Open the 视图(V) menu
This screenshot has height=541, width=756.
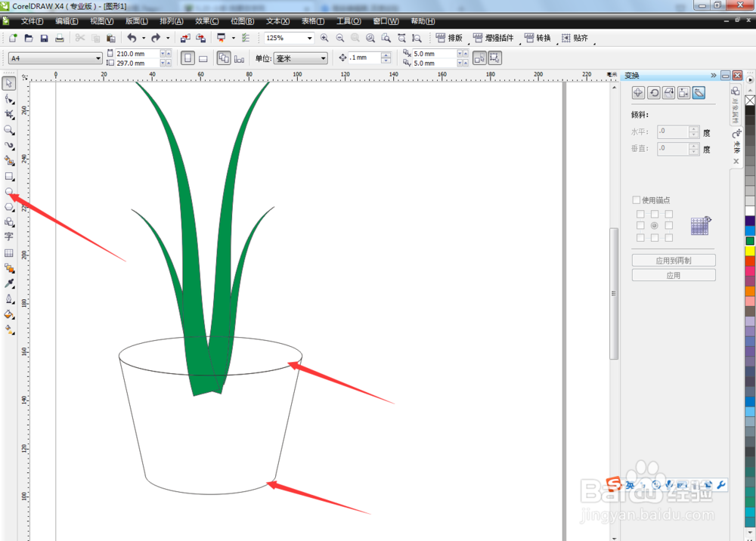[x=102, y=21]
